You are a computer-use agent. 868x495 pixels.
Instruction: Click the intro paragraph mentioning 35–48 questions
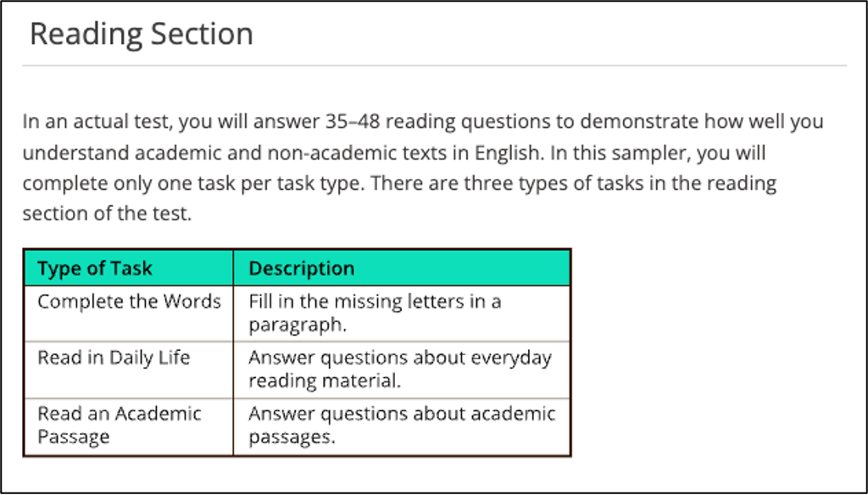pyautogui.click(x=423, y=167)
